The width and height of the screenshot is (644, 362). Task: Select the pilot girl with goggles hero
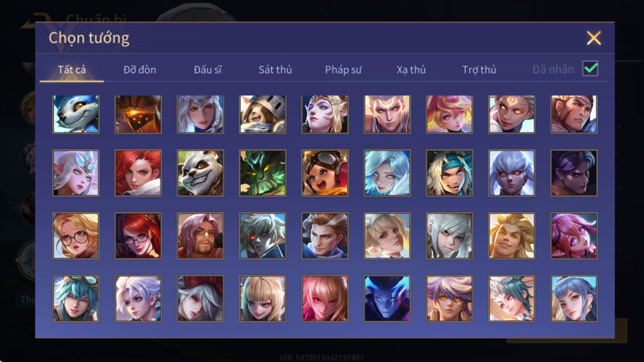pos(325,173)
